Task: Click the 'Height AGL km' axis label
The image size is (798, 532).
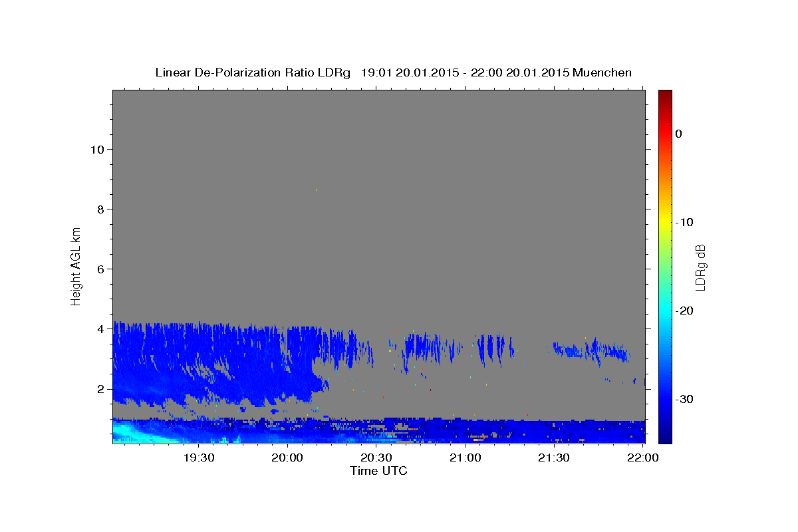Action: (x=76, y=266)
